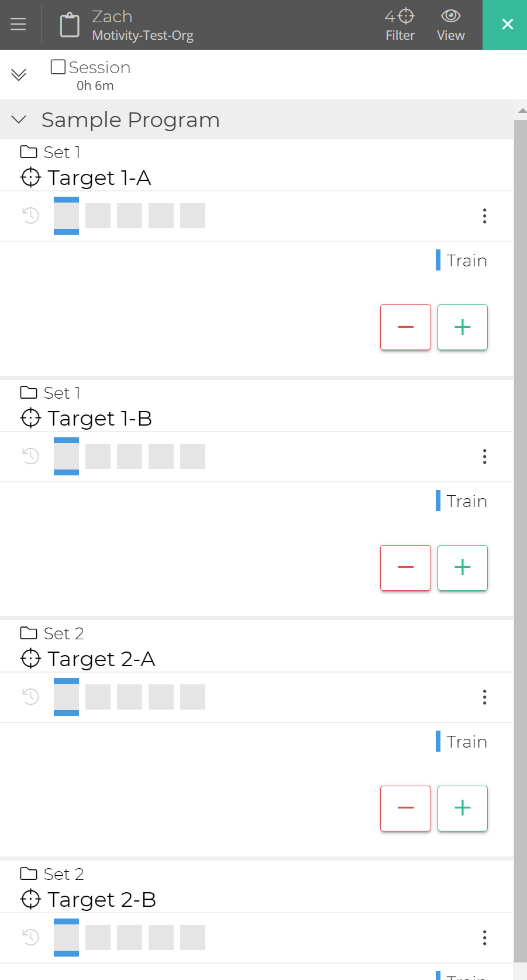527x980 pixels.
Task: Click the clipboard icon beside Zach
Action: [x=70, y=25]
